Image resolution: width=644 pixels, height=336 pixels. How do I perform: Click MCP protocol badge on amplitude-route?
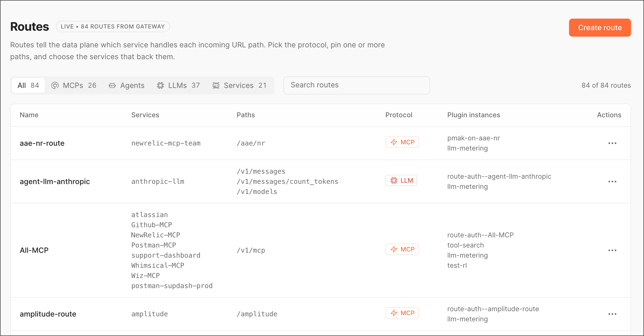click(x=402, y=313)
